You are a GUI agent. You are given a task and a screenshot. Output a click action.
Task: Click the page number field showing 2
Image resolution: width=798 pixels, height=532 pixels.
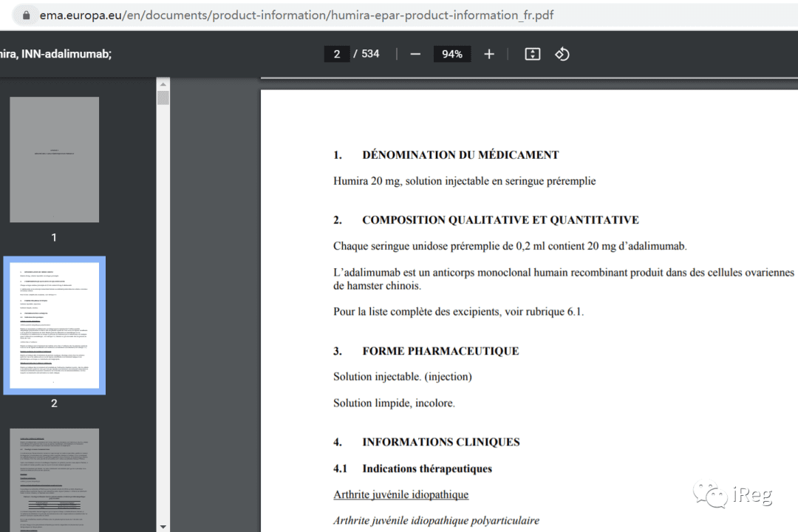click(337, 54)
